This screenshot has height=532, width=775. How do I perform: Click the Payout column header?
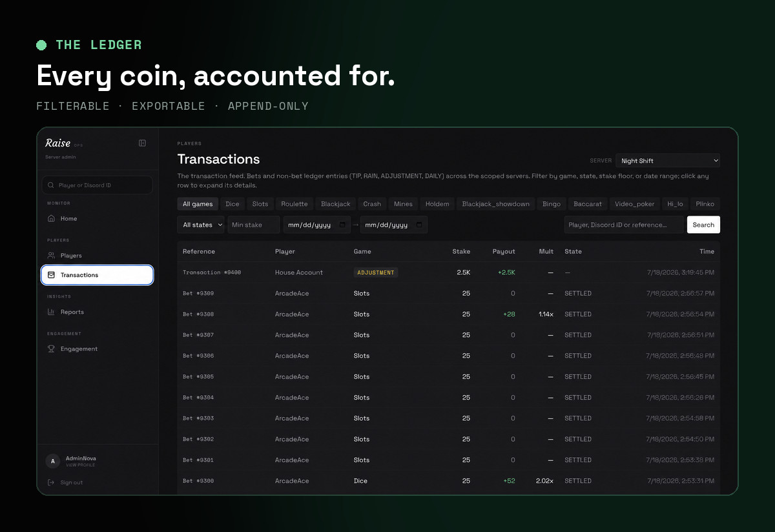[x=504, y=252]
